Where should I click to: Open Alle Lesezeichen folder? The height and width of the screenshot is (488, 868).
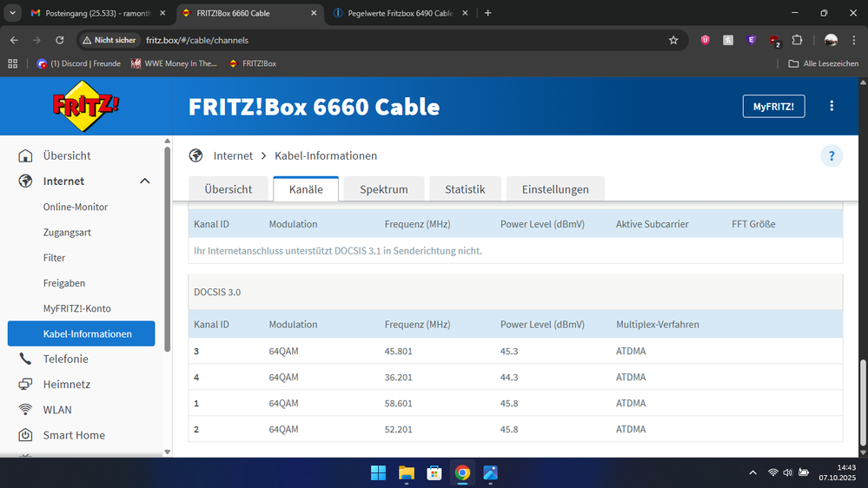click(823, 63)
